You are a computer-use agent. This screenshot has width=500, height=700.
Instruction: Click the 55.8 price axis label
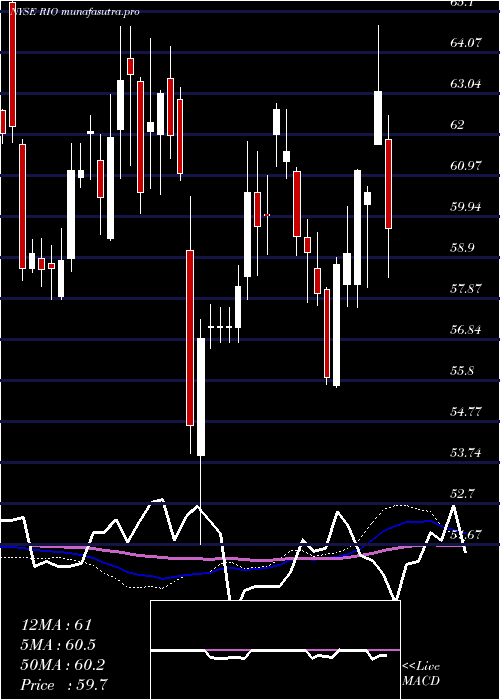[x=462, y=371]
